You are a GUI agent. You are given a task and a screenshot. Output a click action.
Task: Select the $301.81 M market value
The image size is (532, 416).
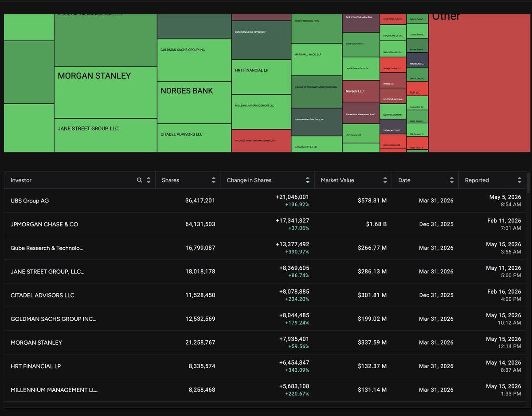pos(372,295)
